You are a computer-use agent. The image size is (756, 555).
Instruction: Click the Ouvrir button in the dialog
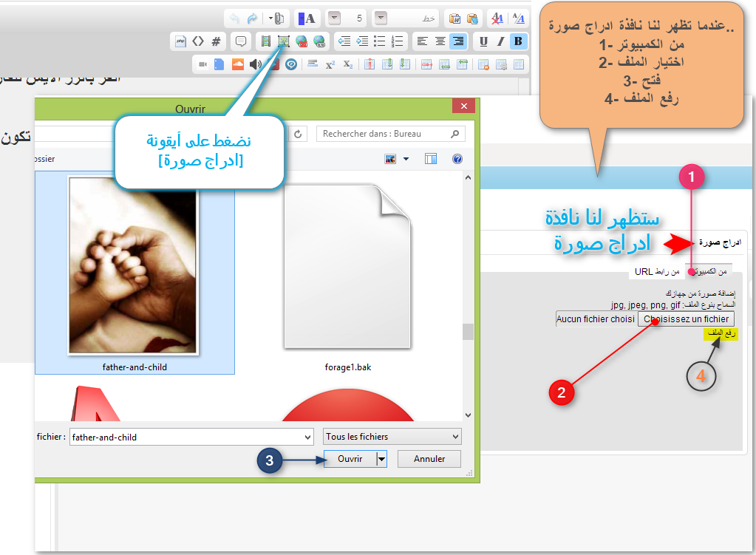click(350, 459)
